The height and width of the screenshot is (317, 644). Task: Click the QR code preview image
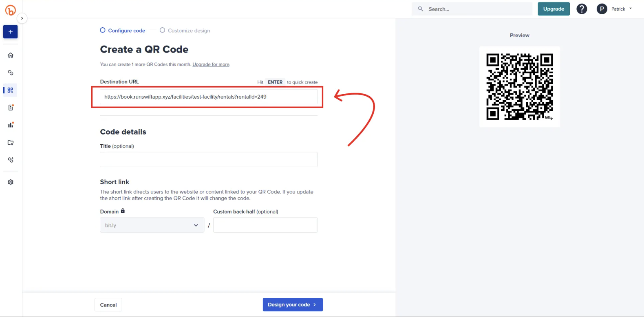(520, 86)
